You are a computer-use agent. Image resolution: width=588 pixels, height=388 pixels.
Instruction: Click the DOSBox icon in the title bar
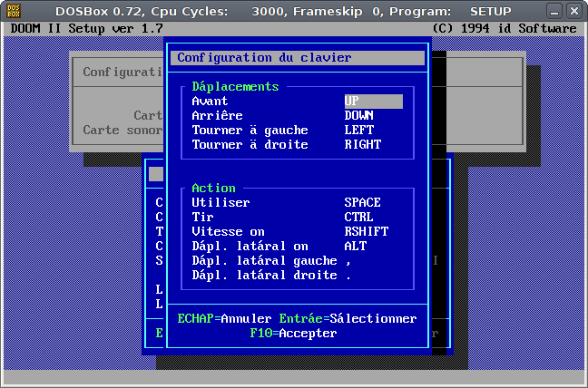point(12,10)
